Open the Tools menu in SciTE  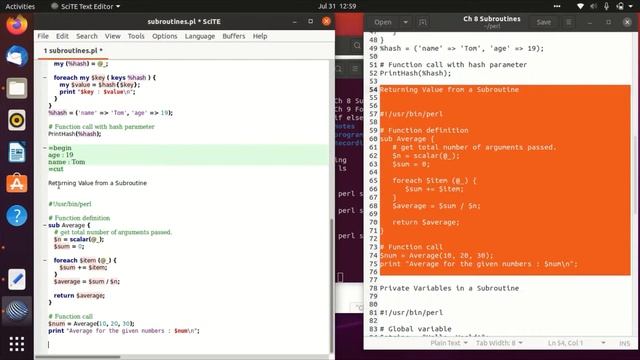tap(136, 36)
